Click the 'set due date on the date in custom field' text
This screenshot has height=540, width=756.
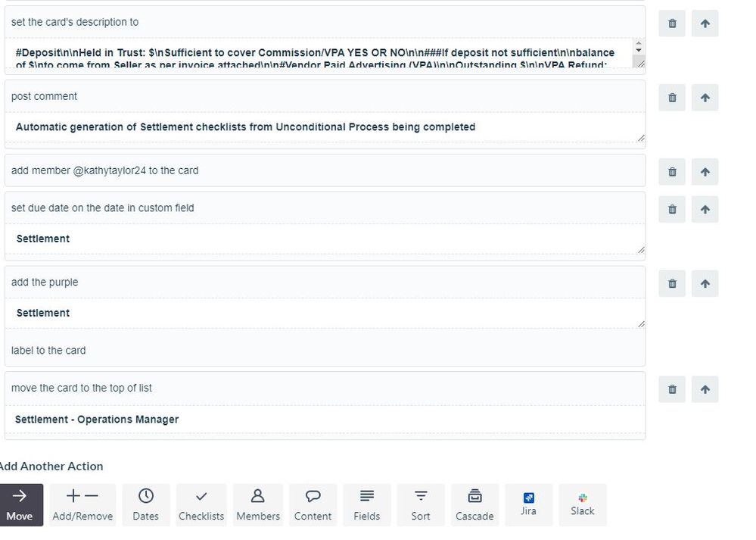[x=103, y=208]
